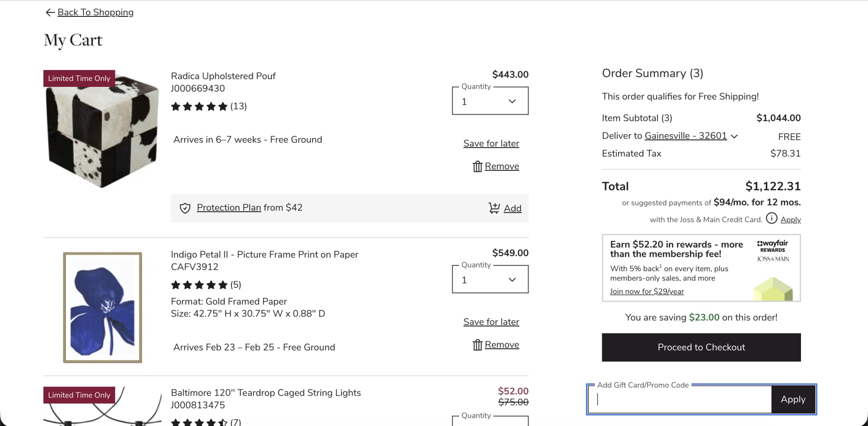
Task: Click Join now for $29/year link
Action: pos(647,291)
